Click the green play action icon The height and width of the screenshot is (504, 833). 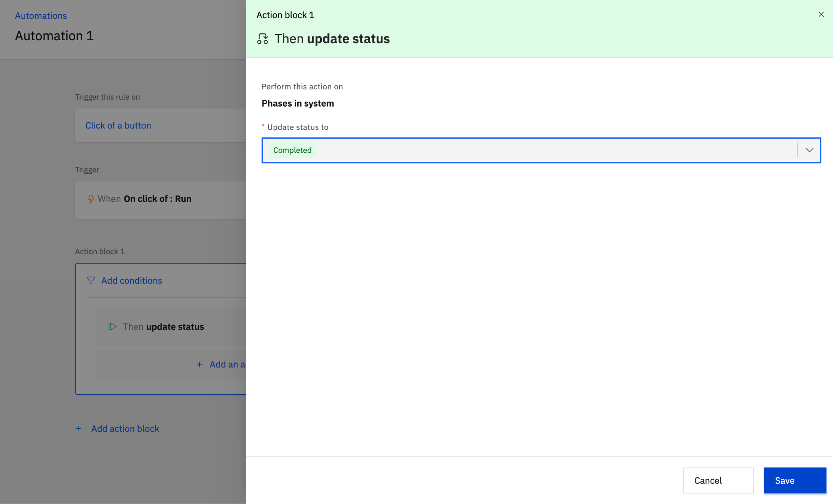pos(112,327)
